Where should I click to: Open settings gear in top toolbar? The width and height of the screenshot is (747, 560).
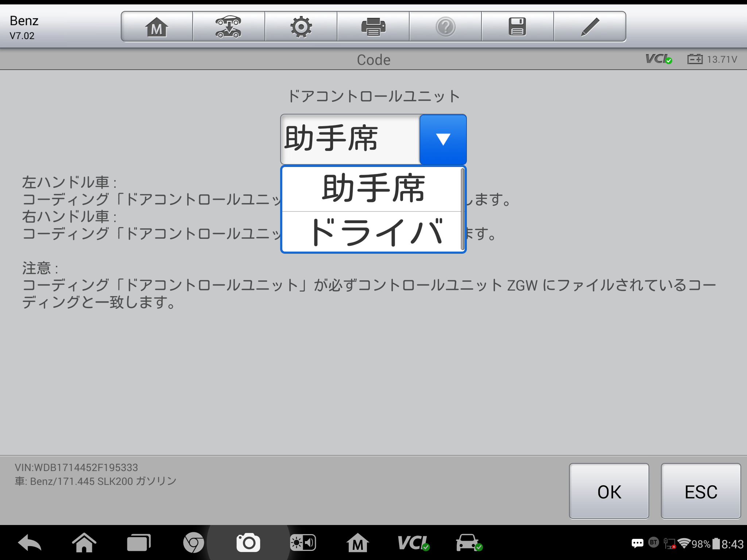301,27
